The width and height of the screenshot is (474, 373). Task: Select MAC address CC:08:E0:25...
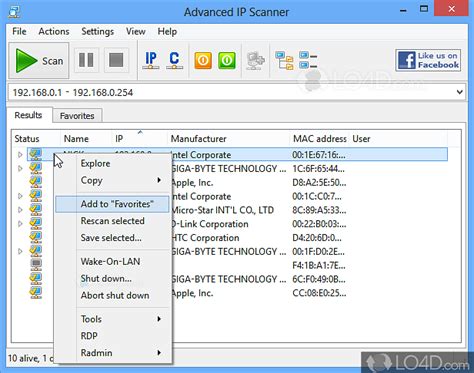(319, 293)
